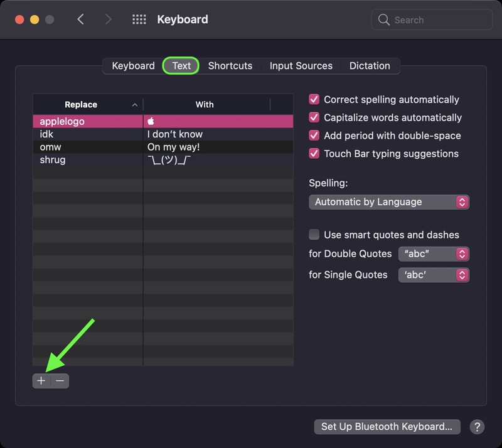The image size is (502, 448).
Task: Go back with the left chevron
Action: point(80,19)
